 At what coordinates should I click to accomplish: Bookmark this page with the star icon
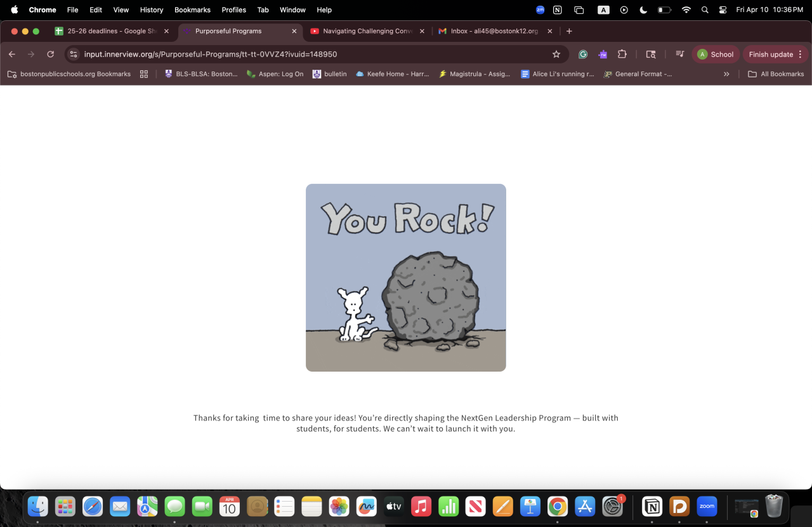pyautogui.click(x=556, y=55)
